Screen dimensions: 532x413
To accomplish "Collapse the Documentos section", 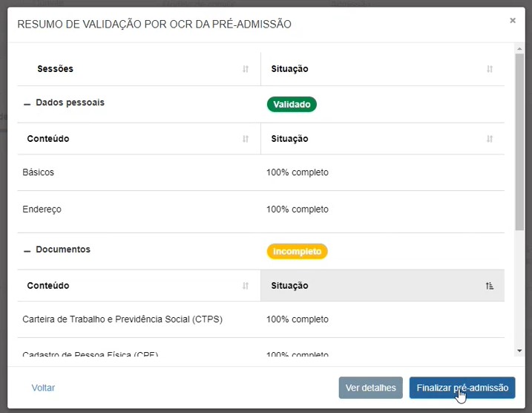I will (27, 251).
